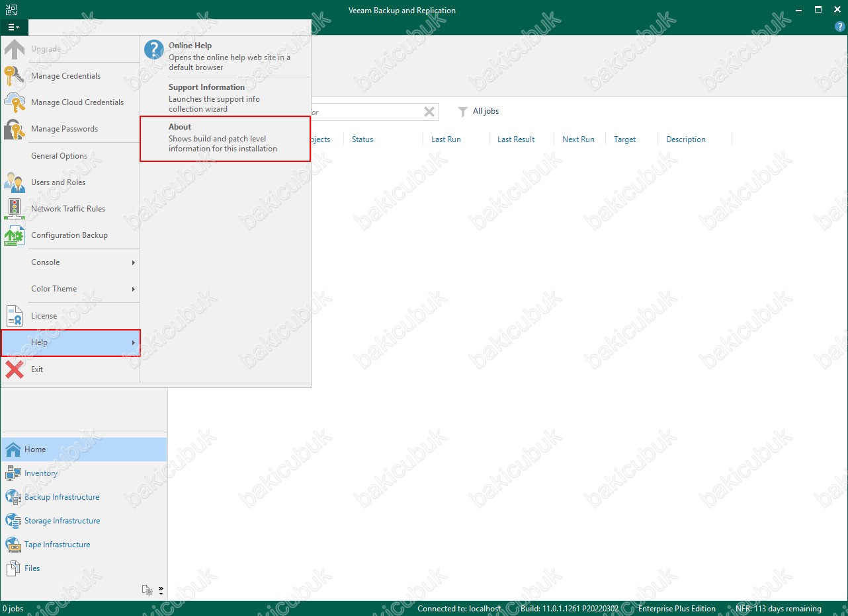This screenshot has height=616, width=848.
Task: Expand the Console submenu arrow
Action: pyautogui.click(x=133, y=262)
